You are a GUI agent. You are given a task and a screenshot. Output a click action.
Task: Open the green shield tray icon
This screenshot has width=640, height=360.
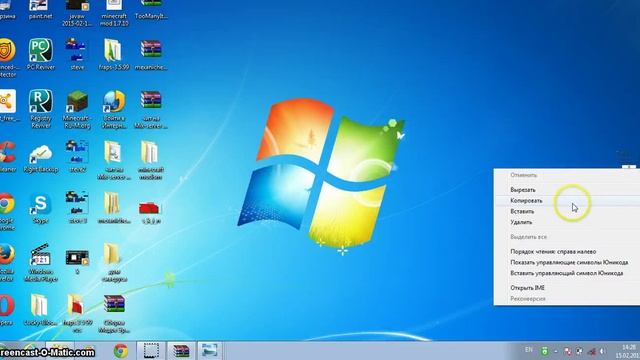pyautogui.click(x=544, y=351)
